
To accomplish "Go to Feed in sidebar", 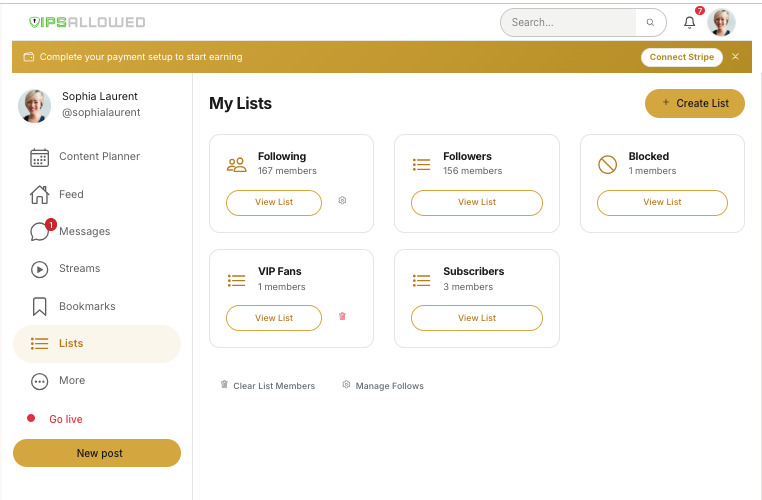I will click(x=71, y=194).
